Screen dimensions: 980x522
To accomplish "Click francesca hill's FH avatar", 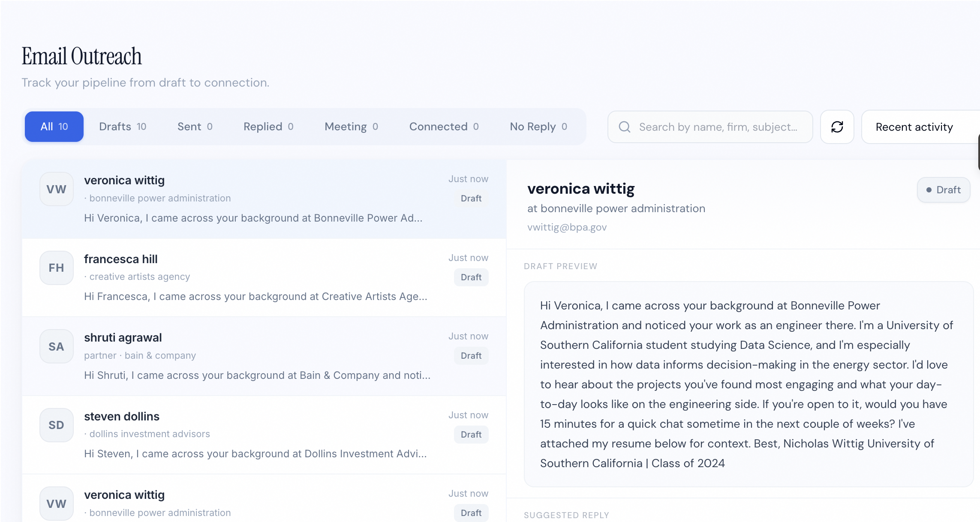I will tap(56, 267).
